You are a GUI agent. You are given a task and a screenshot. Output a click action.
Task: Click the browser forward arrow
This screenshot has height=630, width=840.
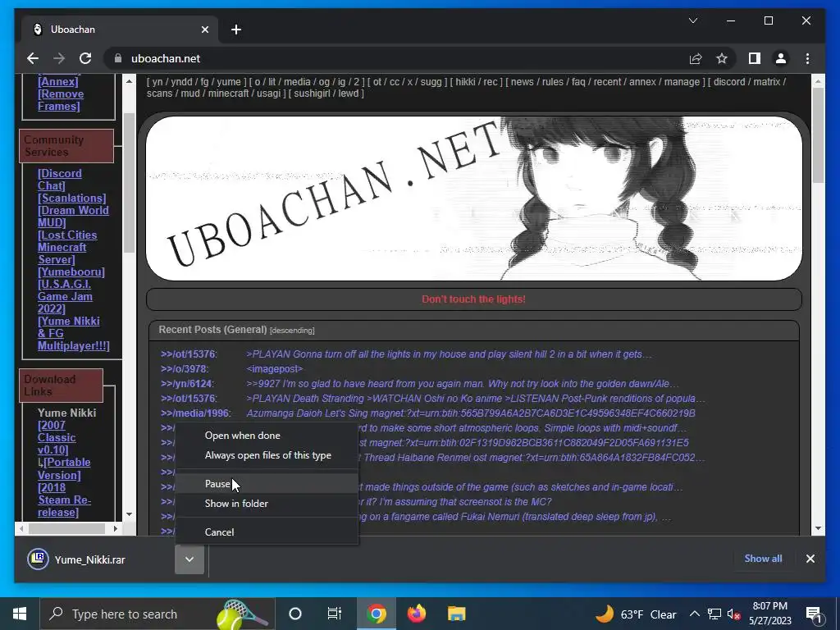(x=59, y=58)
